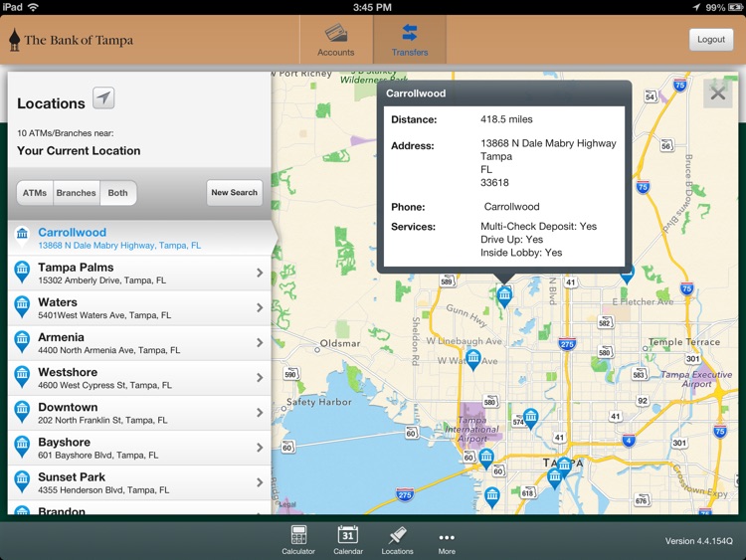Open the More menu
Screen dimensions: 746x560
[447, 542]
